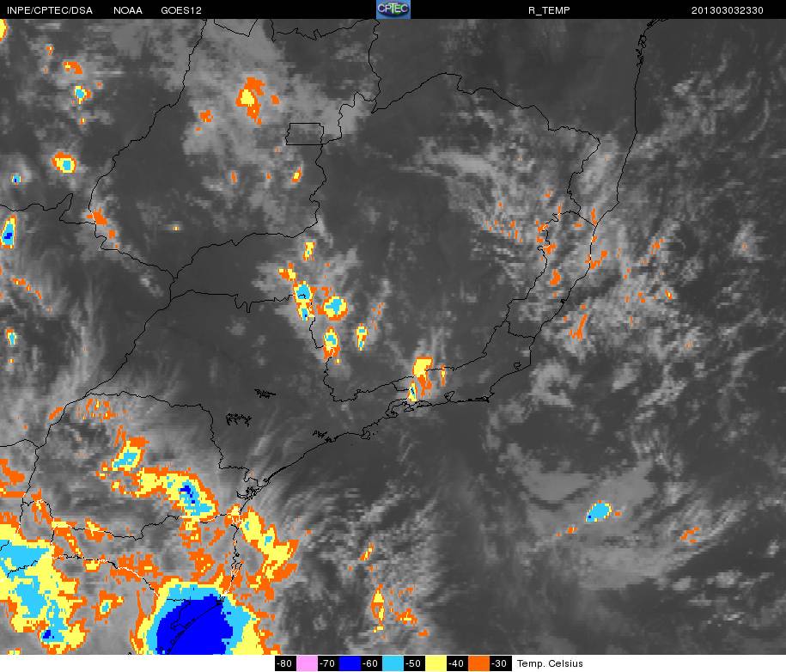Image resolution: width=786 pixels, height=672 pixels.
Task: Pick the light blue legend swatch (-60 to -50)
Action: [393, 663]
